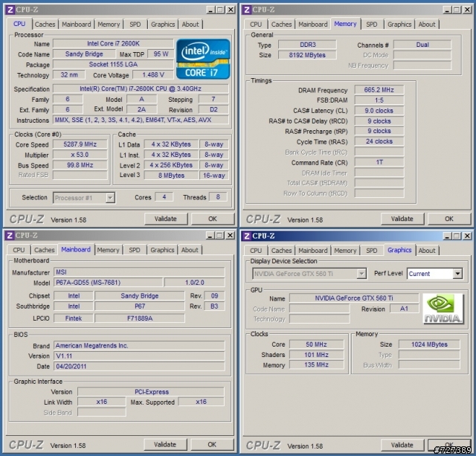Click the processor name Intel Core i7 2600K

113,43
